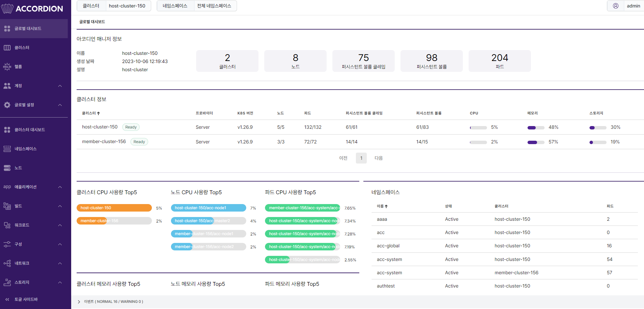Click the 워크로드 sidebar icon

pyautogui.click(x=7, y=225)
